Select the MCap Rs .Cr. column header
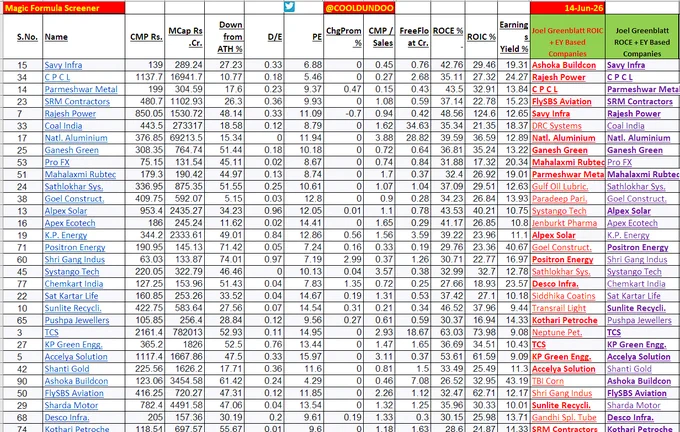The width and height of the screenshot is (680, 432). pyautogui.click(x=185, y=37)
